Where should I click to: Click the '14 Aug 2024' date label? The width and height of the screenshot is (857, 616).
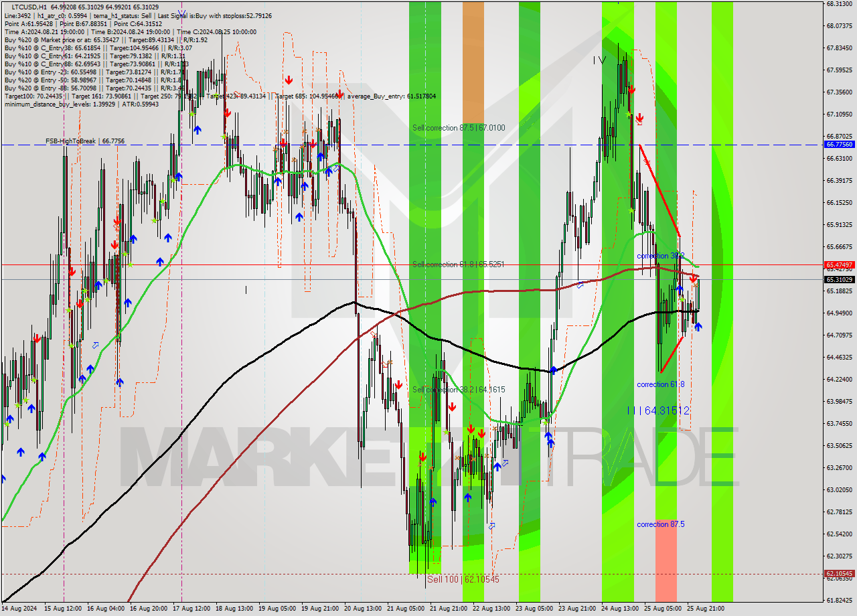coord(19,609)
